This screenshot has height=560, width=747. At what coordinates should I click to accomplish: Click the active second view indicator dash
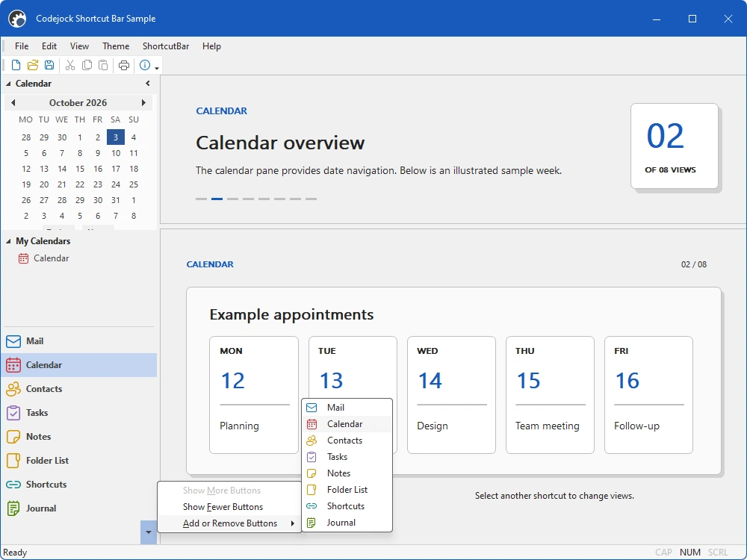(217, 199)
